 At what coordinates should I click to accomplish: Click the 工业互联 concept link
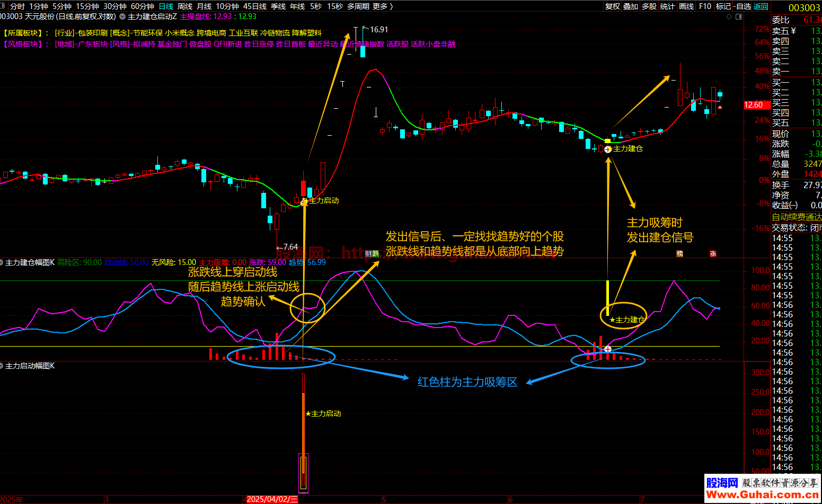pos(243,33)
